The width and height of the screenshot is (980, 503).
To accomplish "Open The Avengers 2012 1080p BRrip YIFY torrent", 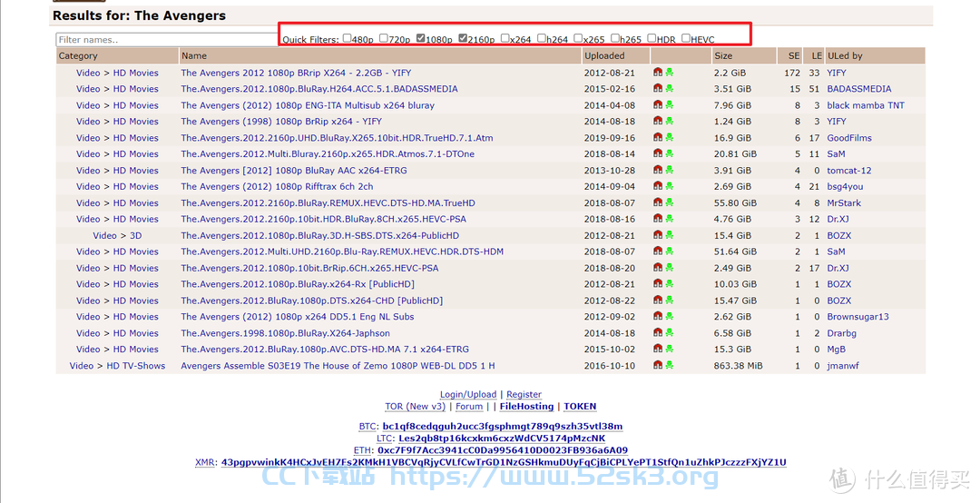I will tap(296, 73).
